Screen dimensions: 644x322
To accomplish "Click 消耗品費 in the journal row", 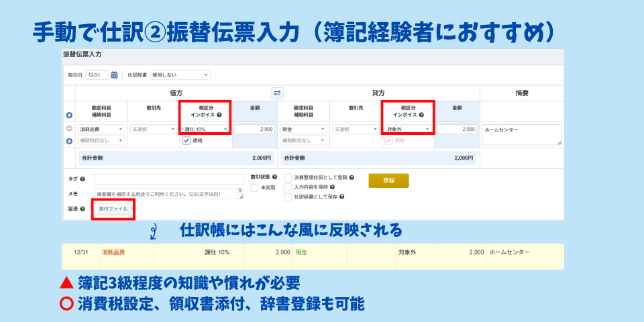I will point(113,252).
